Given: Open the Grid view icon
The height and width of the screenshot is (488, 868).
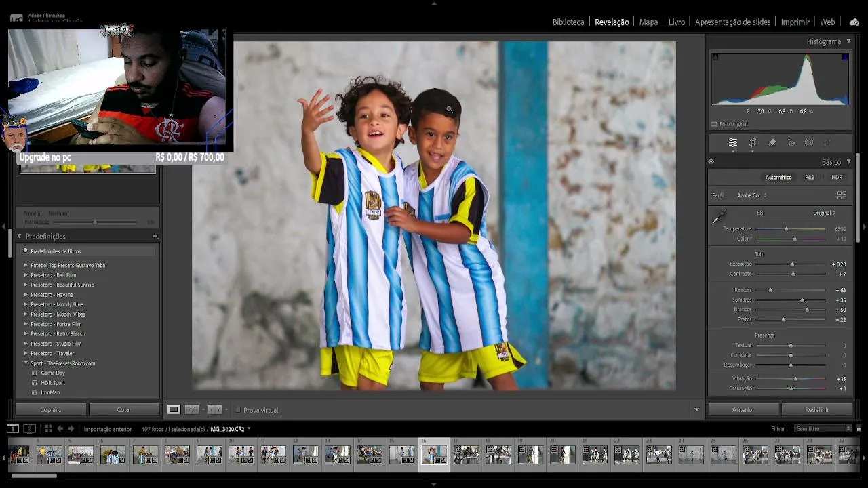Looking at the screenshot, I should [48, 428].
